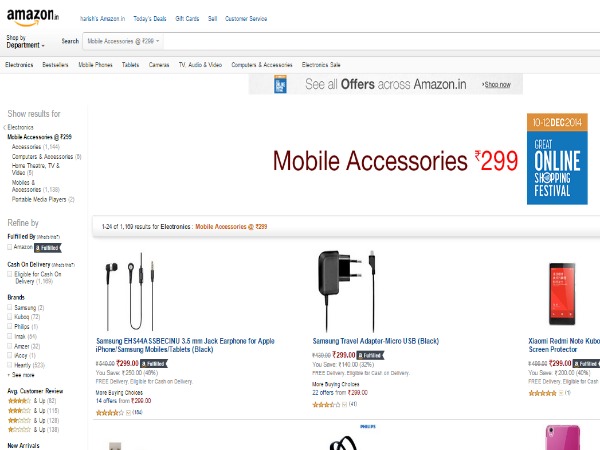This screenshot has width=600, height=450.
Task: Check Eligible for Cash On Delivery
Action: [10, 273]
